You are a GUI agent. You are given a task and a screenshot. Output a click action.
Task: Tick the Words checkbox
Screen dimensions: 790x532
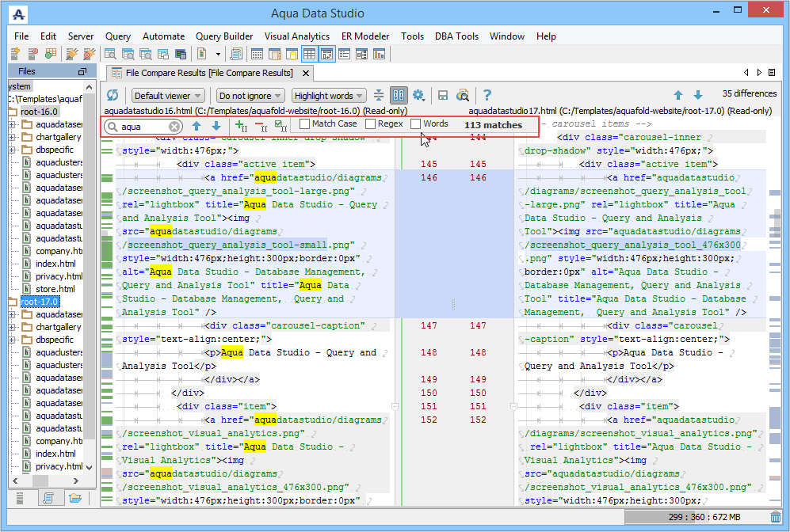pos(416,124)
